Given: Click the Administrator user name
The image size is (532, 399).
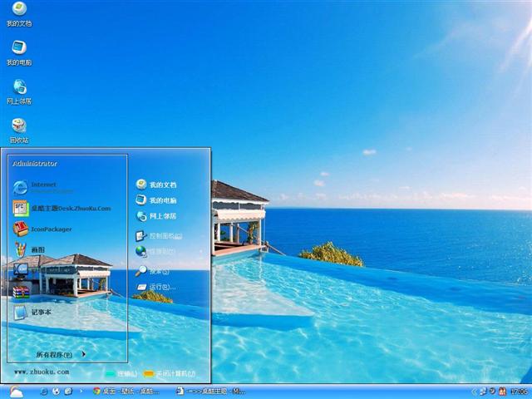Looking at the screenshot, I should coord(35,164).
